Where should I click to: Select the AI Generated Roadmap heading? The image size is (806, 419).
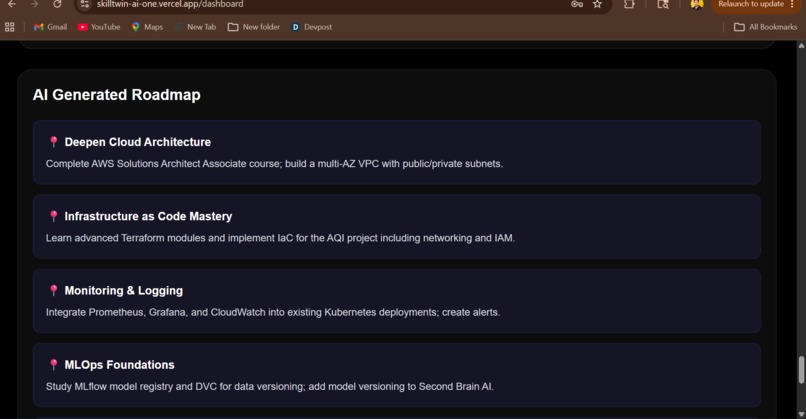pyautogui.click(x=117, y=95)
